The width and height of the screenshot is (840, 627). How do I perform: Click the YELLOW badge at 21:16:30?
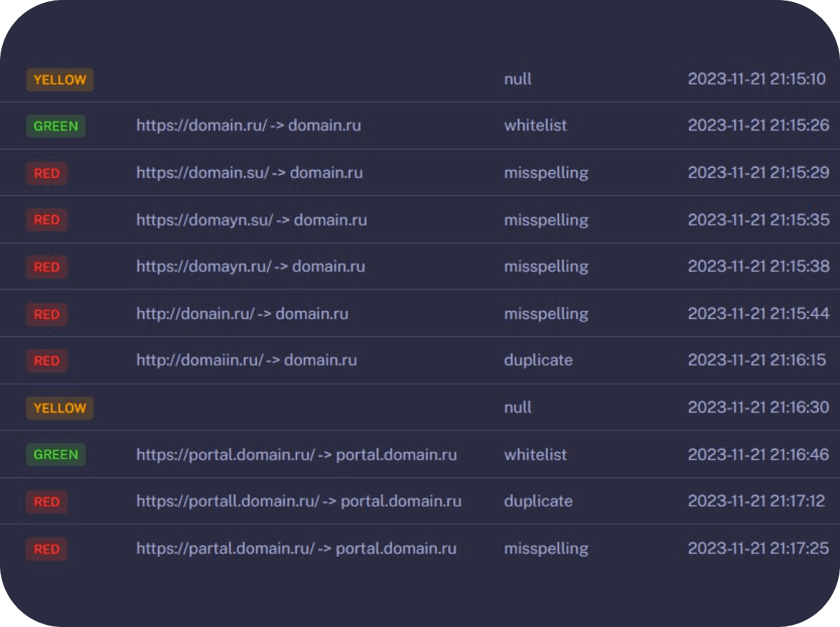point(60,408)
